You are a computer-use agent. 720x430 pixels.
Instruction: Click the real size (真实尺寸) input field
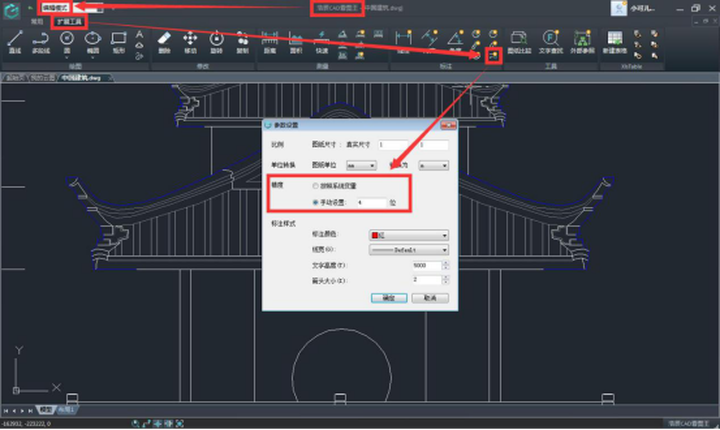coord(433,145)
